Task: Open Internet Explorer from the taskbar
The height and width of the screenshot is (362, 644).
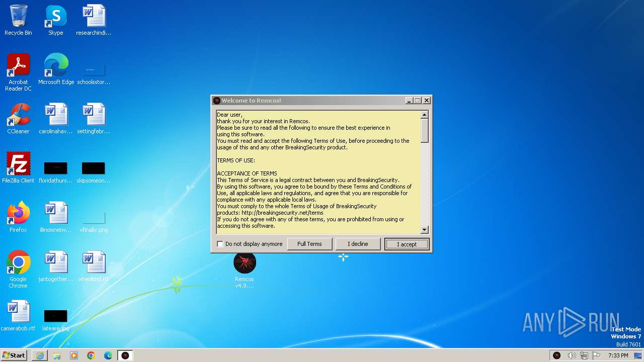Action: click(x=40, y=355)
